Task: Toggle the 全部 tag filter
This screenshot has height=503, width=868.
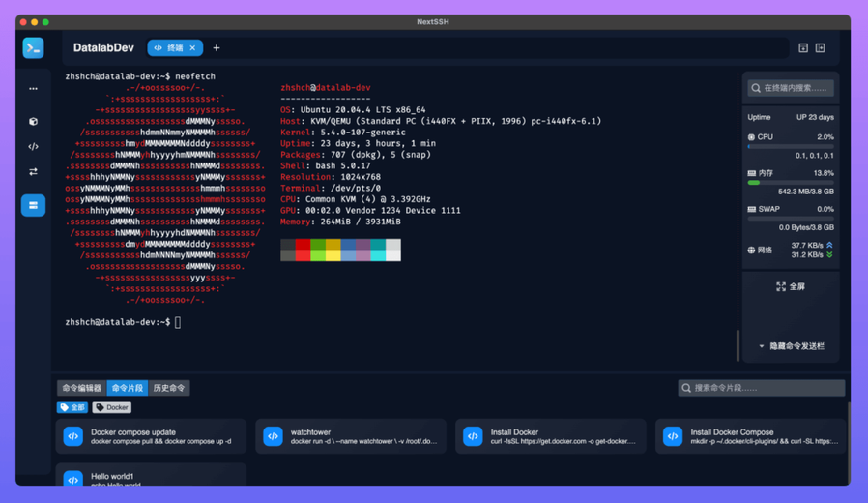Action: (72, 408)
